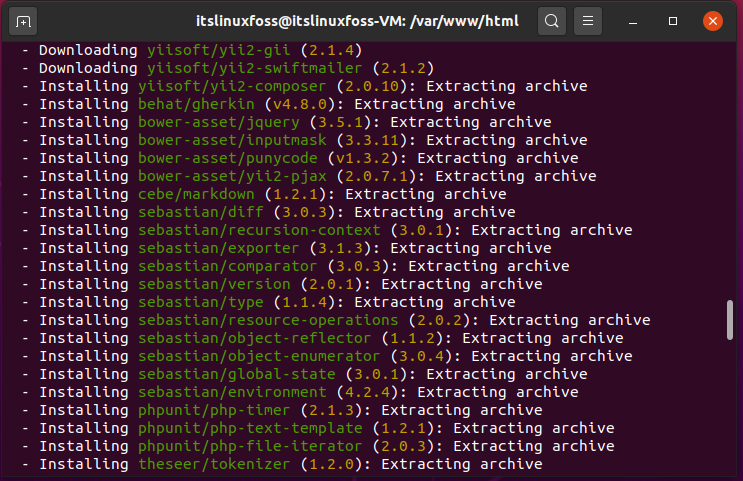The width and height of the screenshot is (743, 481).
Task: Close the terminal window
Action: pyautogui.click(x=713, y=21)
